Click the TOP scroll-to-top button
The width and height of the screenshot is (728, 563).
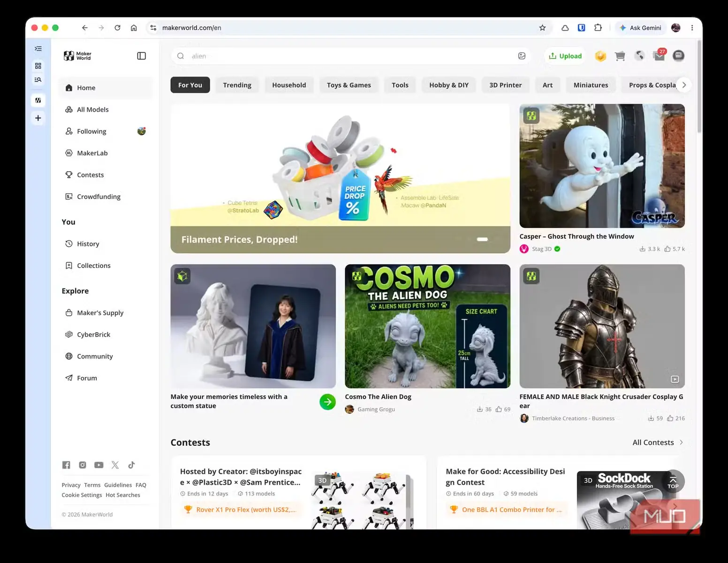(673, 482)
